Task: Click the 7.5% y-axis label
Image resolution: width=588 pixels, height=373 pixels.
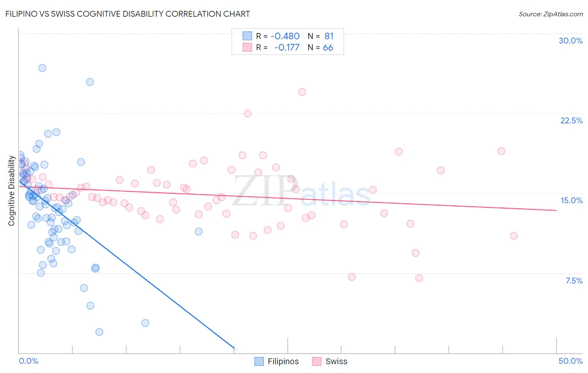Action: pos(574,281)
